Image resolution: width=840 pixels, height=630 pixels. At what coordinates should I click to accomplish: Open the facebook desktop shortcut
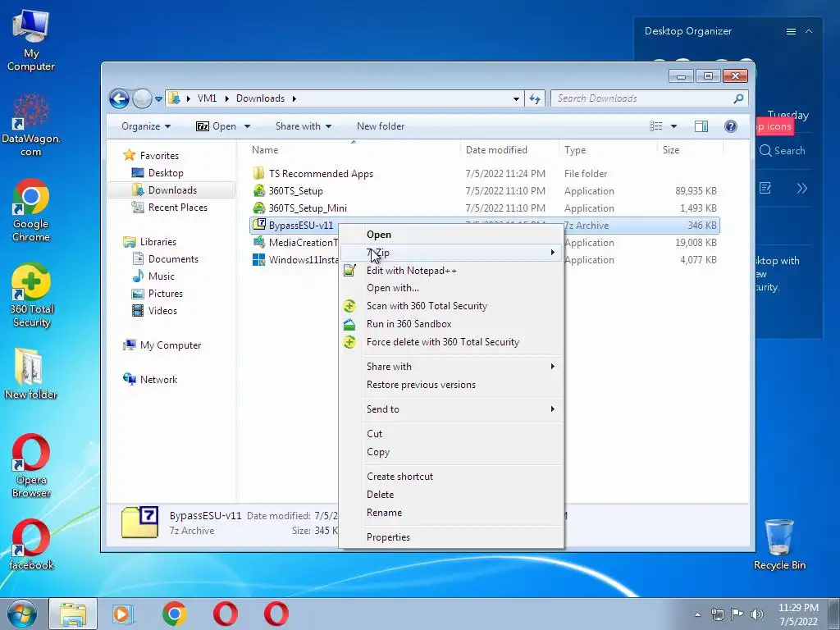pos(31,545)
